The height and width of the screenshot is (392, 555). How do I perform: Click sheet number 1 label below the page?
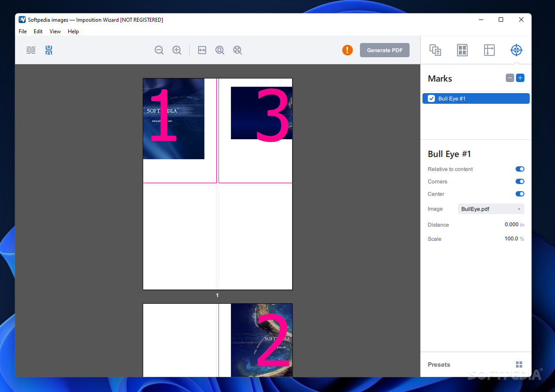(217, 295)
